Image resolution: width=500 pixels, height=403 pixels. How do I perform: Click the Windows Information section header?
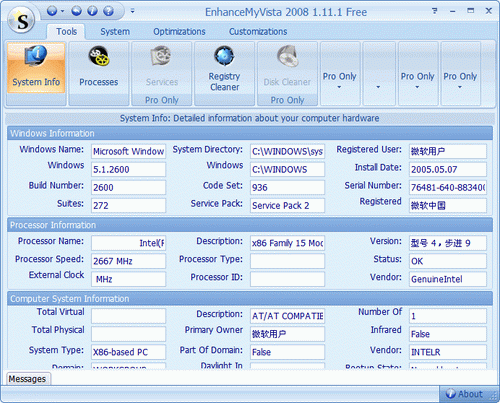250,133
